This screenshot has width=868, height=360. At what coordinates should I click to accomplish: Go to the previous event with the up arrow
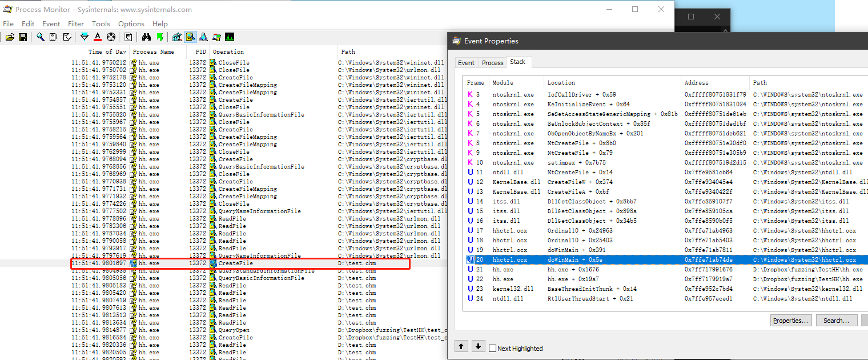461,346
